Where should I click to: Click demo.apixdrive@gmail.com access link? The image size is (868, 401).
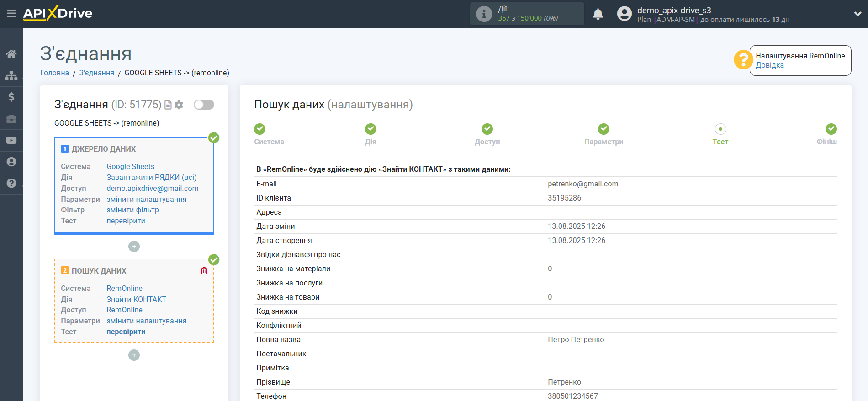coord(153,188)
